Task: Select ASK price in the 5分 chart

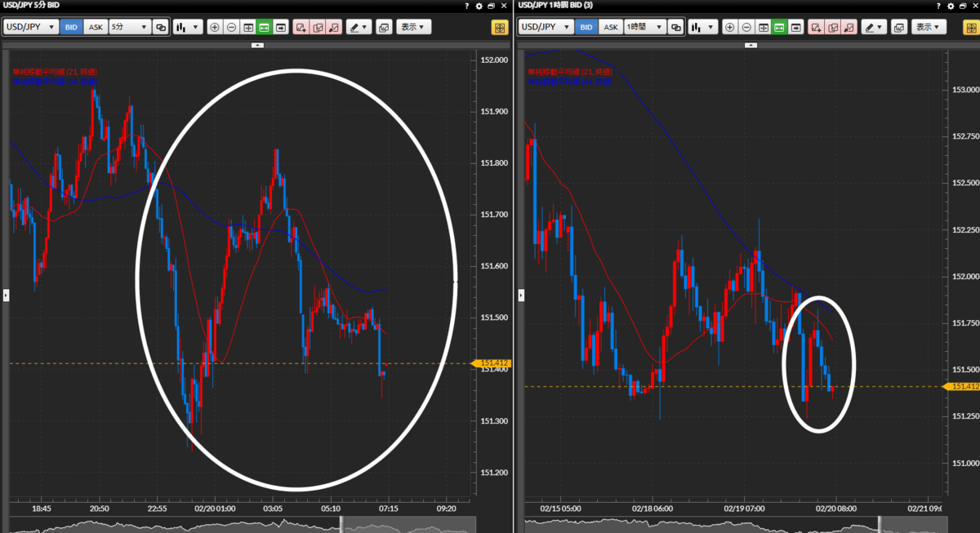Action: pos(96,27)
